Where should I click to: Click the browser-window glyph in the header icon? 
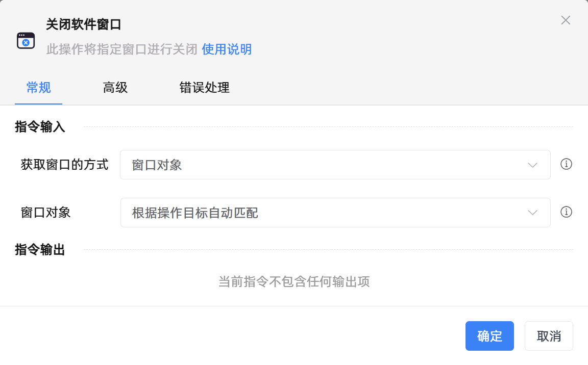coord(26,40)
